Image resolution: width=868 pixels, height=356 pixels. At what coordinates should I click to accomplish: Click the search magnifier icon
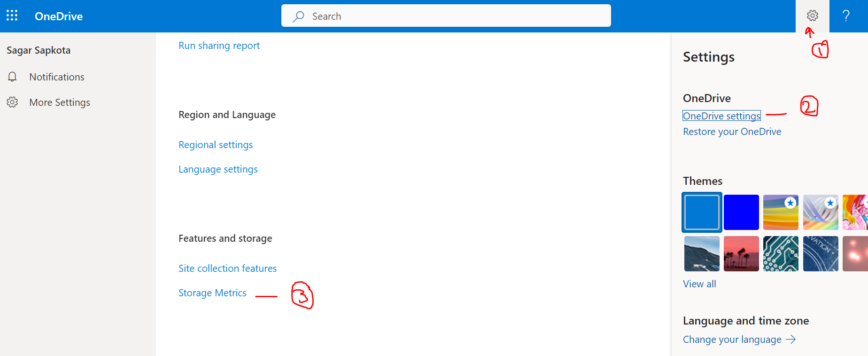tap(298, 16)
